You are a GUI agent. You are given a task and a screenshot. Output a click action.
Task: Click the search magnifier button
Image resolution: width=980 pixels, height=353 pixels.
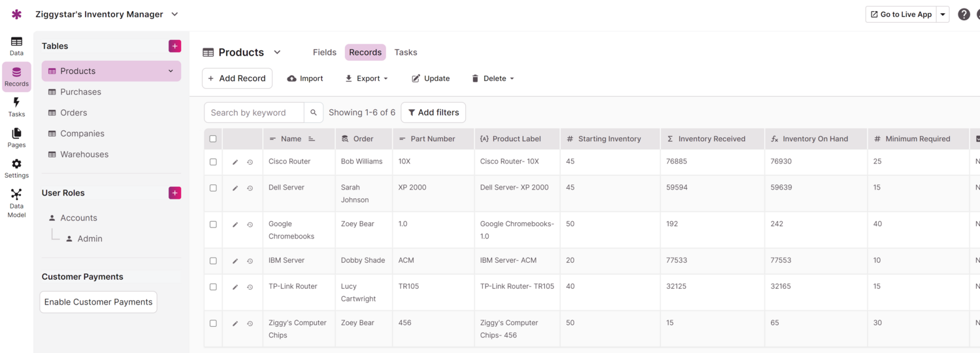point(314,112)
